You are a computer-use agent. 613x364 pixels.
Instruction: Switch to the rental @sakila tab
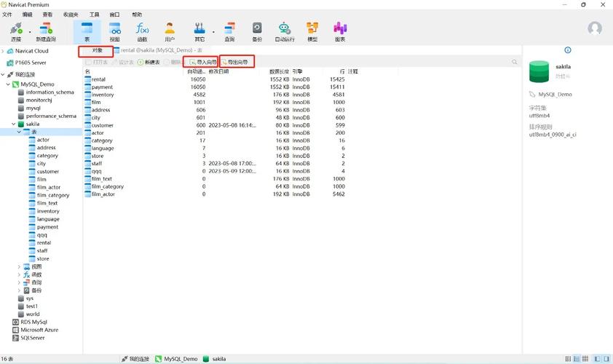point(151,51)
